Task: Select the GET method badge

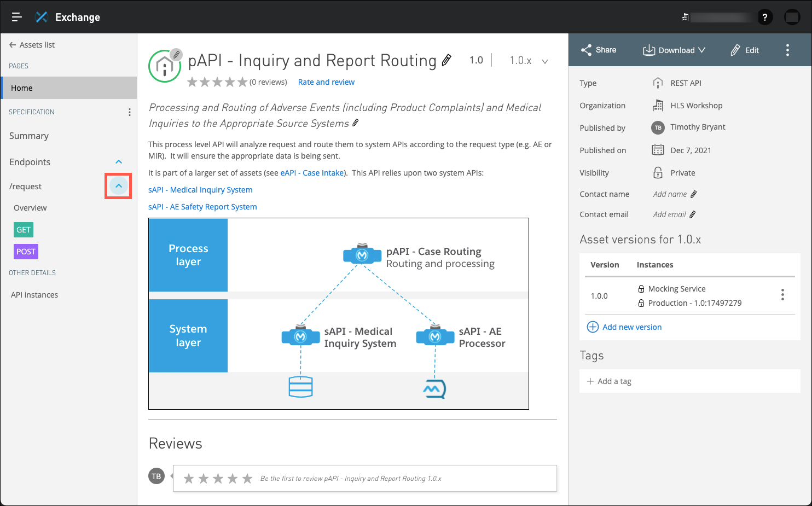Action: click(24, 230)
